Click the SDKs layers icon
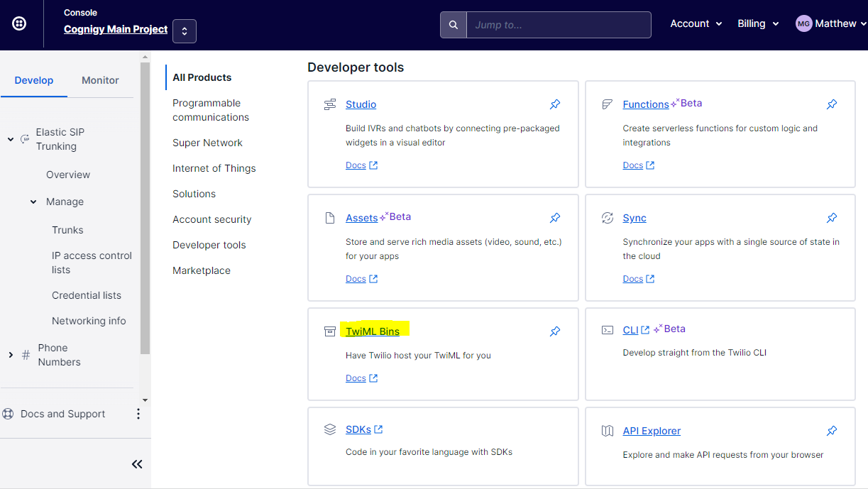 tap(330, 429)
